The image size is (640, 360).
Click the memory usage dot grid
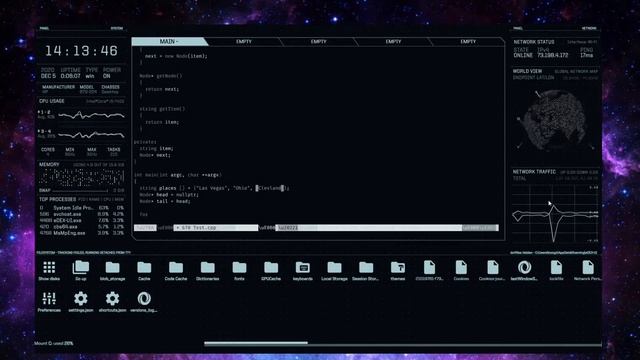tap(82, 177)
